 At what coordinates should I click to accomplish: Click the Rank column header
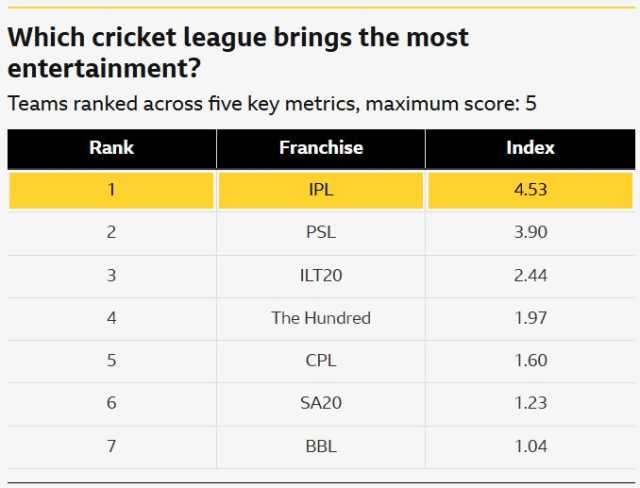tap(111, 149)
